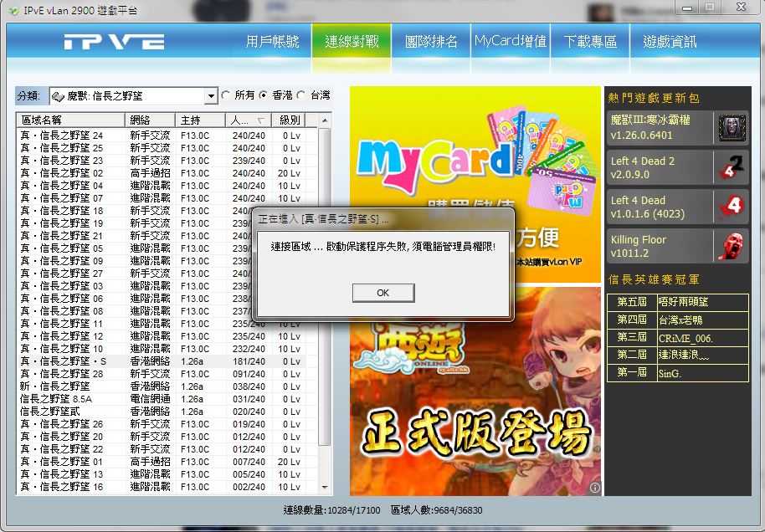
Task: Select the 台灣 region radio button
Action: point(301,95)
